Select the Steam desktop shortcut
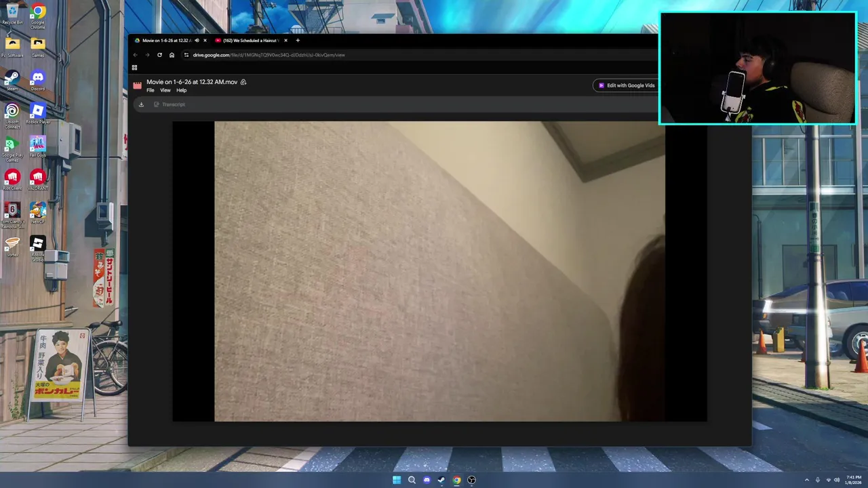Screen dimensions: 868x488 pos(12,81)
